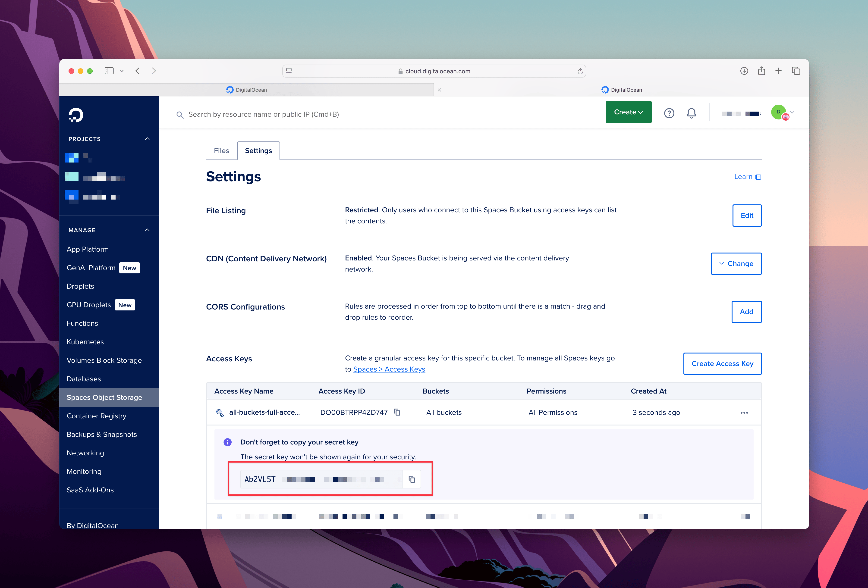Open the more options menu for access key
The width and height of the screenshot is (868, 588).
coord(744,413)
